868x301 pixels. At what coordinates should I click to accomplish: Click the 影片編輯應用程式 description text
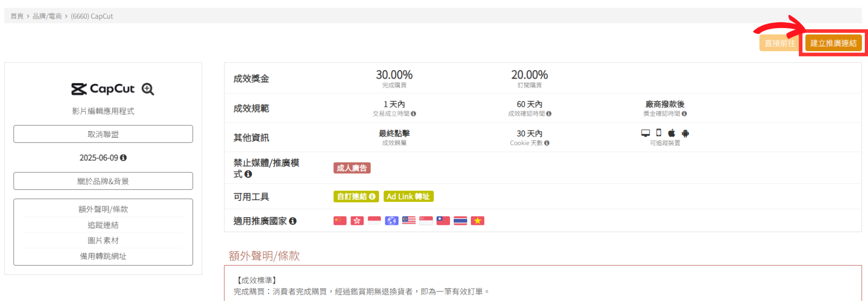pyautogui.click(x=103, y=111)
